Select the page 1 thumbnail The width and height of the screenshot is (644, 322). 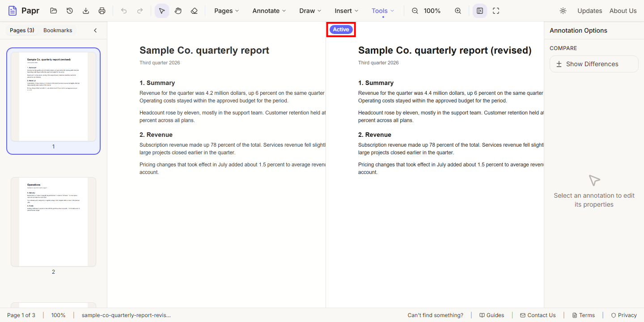[53, 101]
